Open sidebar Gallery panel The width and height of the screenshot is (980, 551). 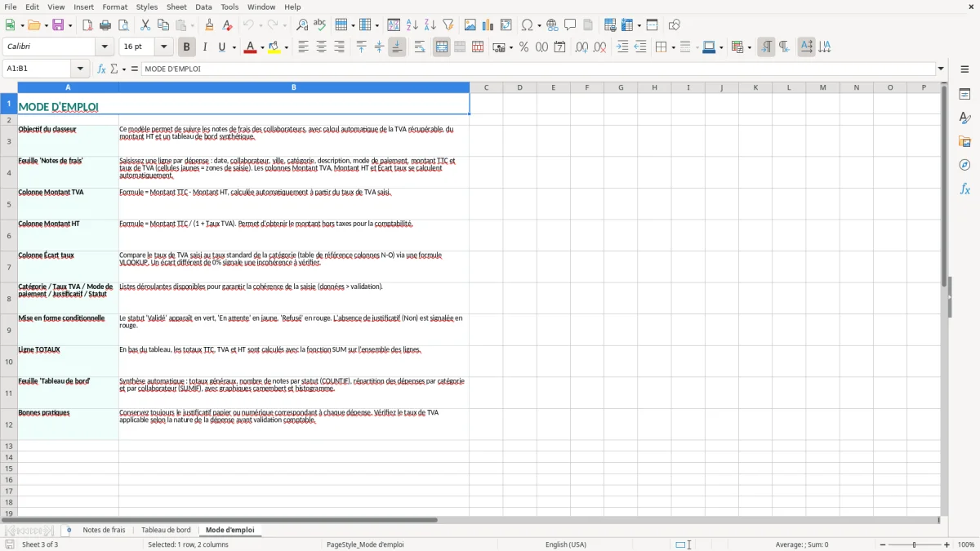[x=964, y=141]
